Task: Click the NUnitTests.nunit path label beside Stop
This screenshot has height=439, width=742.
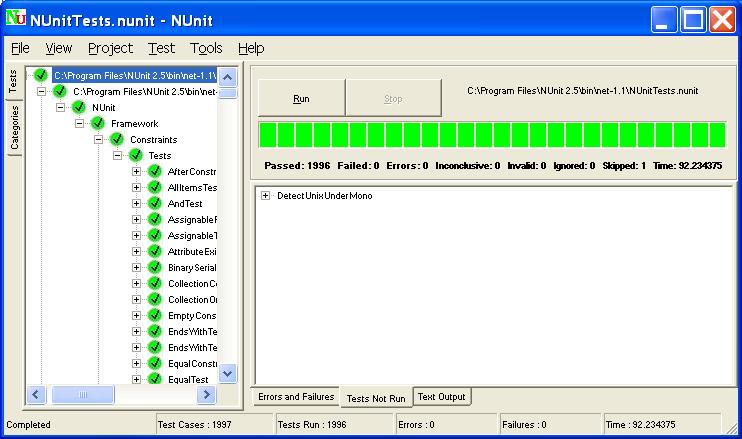Action: 583,91
